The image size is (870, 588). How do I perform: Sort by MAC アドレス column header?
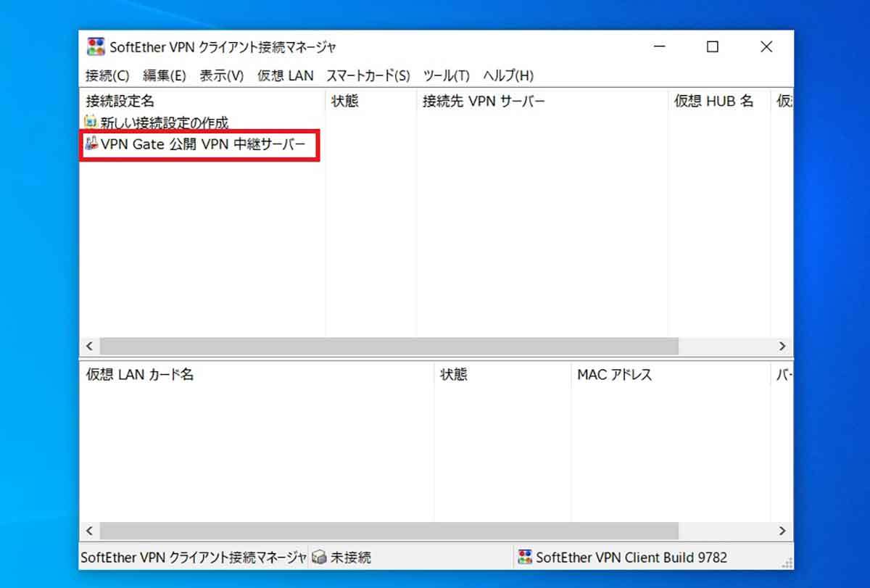671,375
